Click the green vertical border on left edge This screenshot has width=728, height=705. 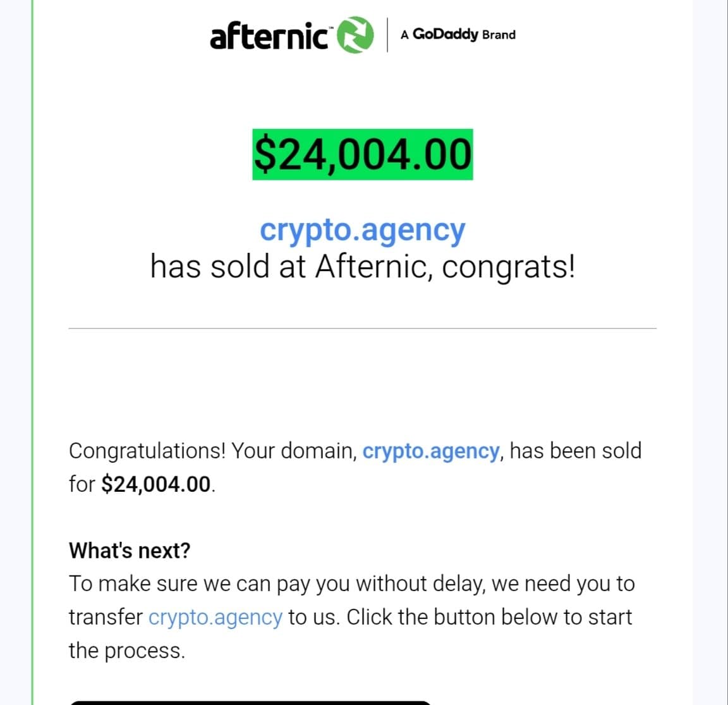click(32, 353)
